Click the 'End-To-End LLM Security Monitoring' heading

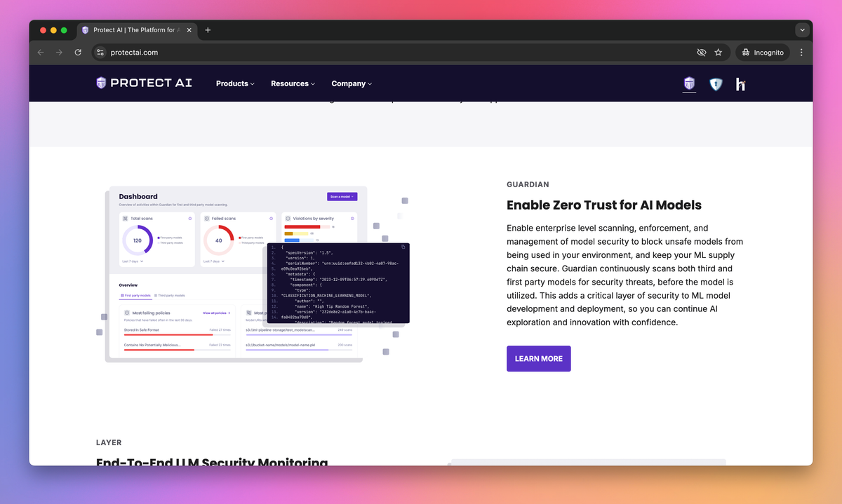coord(212,462)
